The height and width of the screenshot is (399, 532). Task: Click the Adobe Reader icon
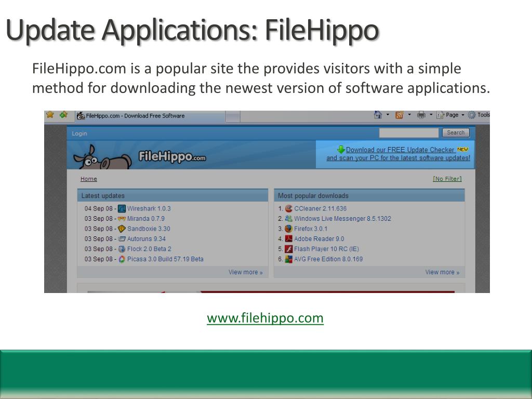289,239
